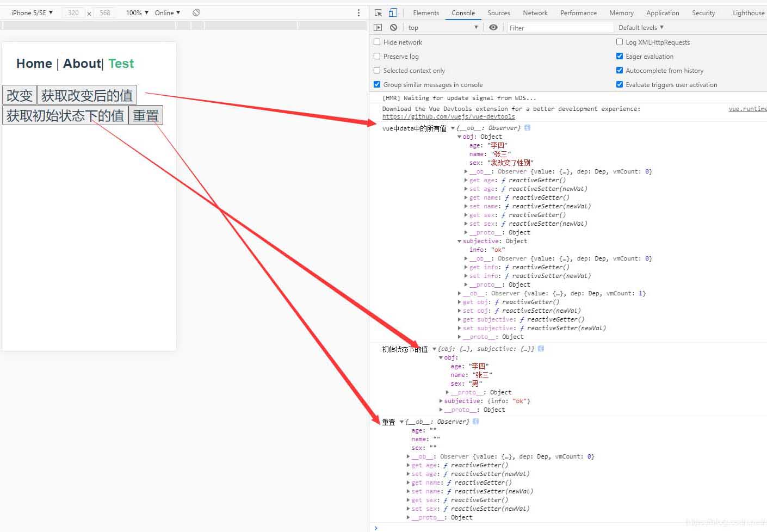Click the device height field 568
The image size is (767, 532).
coord(105,13)
